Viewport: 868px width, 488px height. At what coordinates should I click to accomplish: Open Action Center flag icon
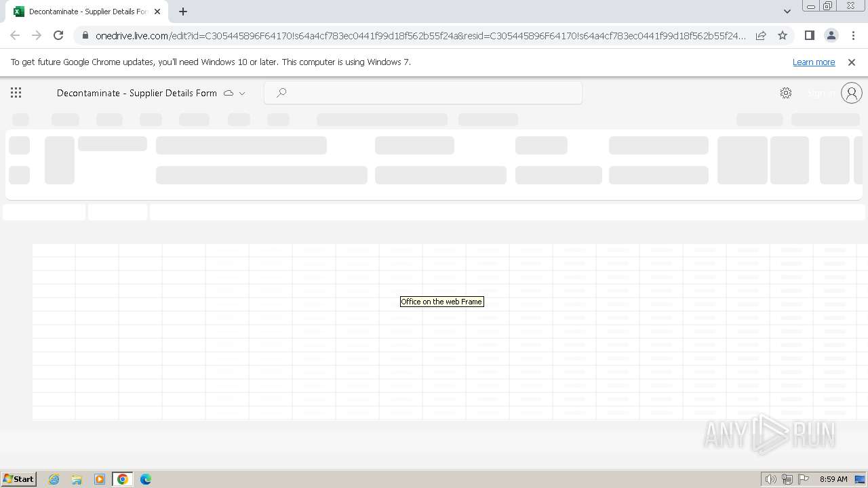[804, 479]
